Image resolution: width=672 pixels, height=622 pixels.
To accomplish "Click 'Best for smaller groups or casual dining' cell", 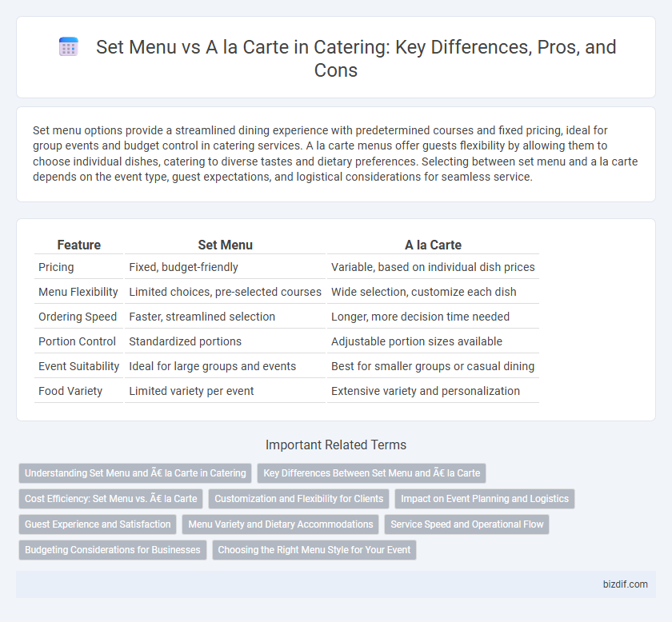I will (x=433, y=366).
